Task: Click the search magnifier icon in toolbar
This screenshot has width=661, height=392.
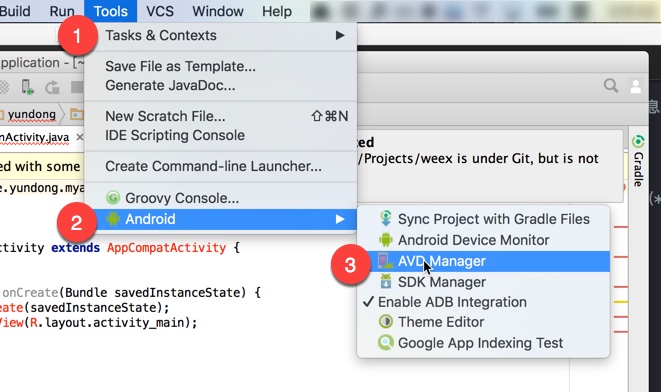Action: [x=611, y=86]
